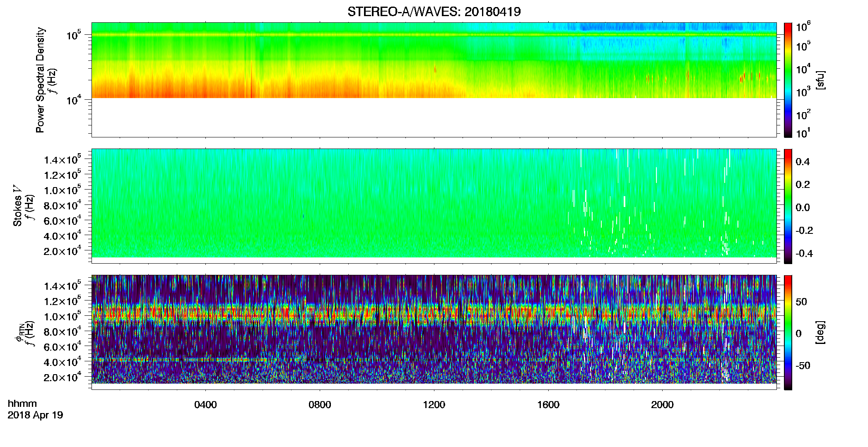The width and height of the screenshot is (868, 447).
Task: Click the [sfu] unit label
Action: pos(820,80)
